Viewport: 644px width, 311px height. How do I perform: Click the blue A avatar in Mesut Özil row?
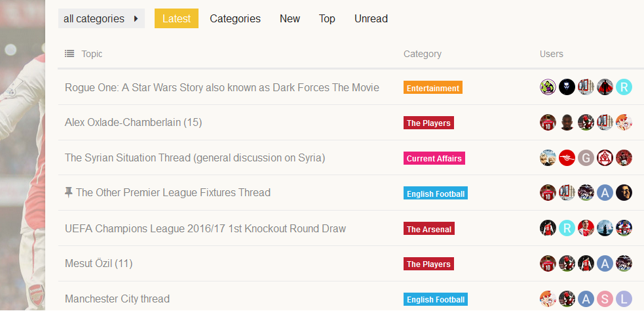coord(605,264)
